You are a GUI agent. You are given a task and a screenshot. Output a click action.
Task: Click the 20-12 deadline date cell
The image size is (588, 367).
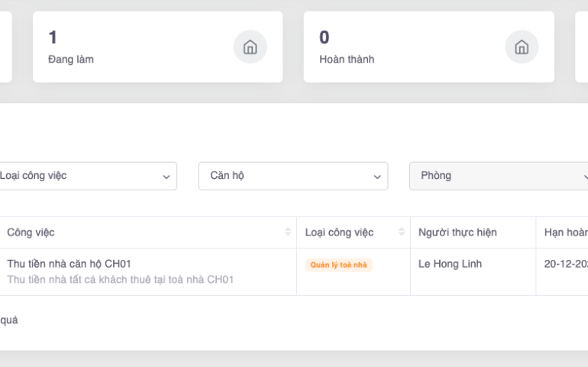click(565, 264)
